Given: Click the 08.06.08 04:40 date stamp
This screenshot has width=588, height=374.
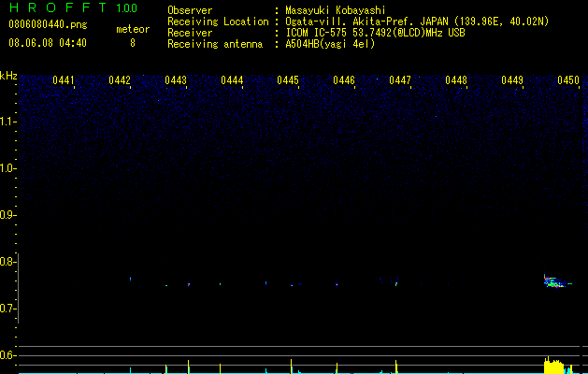Looking at the screenshot, I should (x=48, y=43).
